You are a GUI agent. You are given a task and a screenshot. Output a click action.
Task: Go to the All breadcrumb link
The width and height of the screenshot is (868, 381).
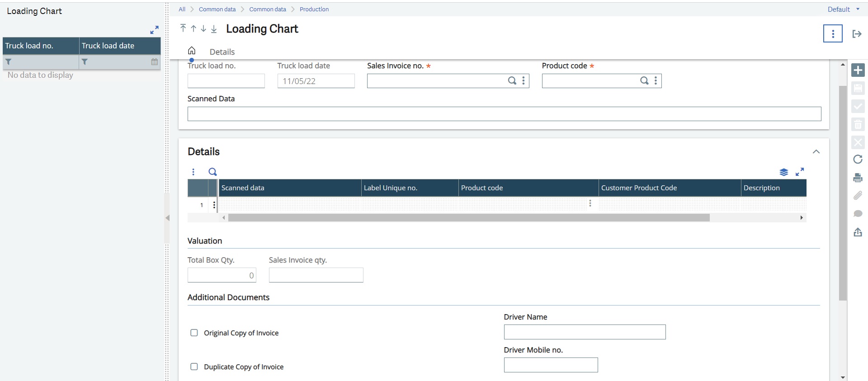[182, 9]
